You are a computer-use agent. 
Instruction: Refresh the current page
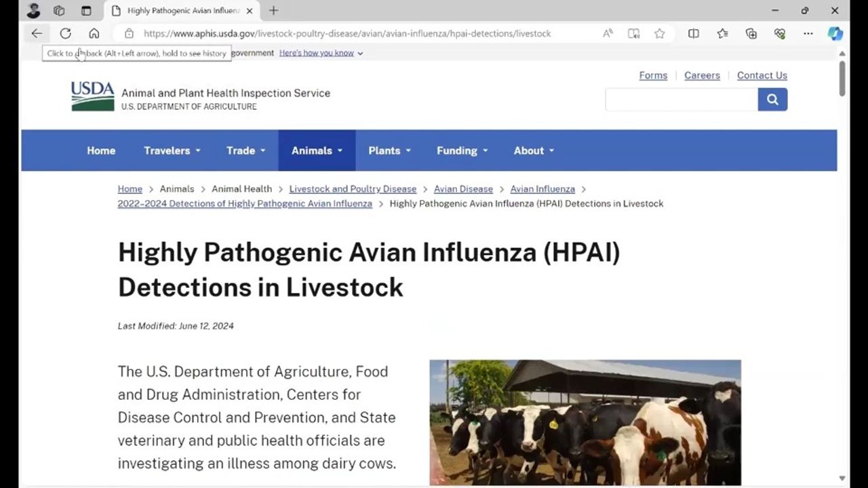(x=65, y=33)
